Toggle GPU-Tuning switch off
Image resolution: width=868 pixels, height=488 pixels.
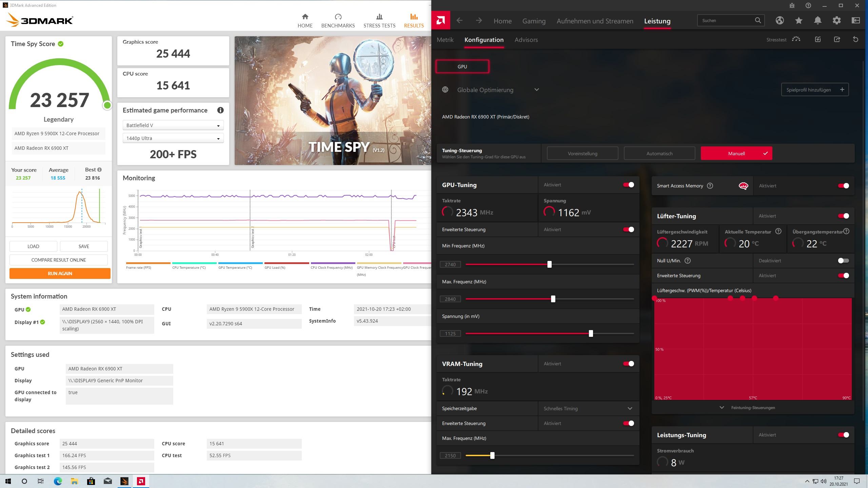[x=628, y=185]
